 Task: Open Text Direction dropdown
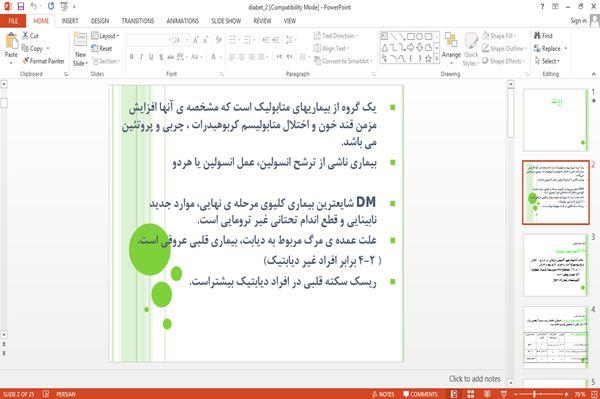click(x=336, y=36)
